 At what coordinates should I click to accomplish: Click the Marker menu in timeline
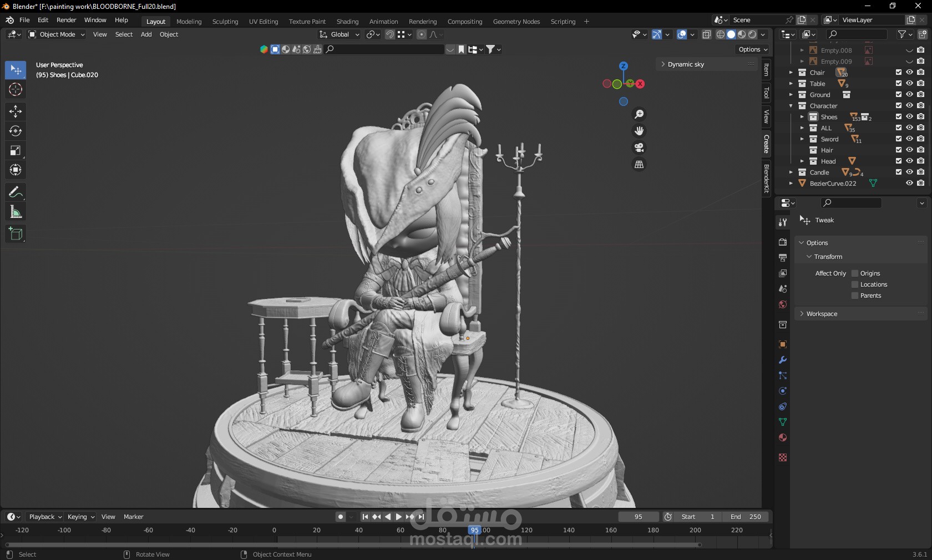pos(133,517)
